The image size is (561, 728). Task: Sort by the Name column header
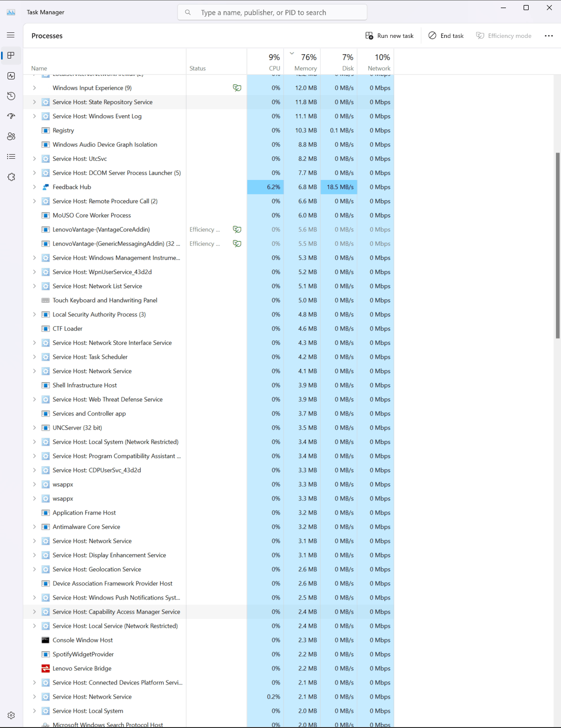click(105, 62)
